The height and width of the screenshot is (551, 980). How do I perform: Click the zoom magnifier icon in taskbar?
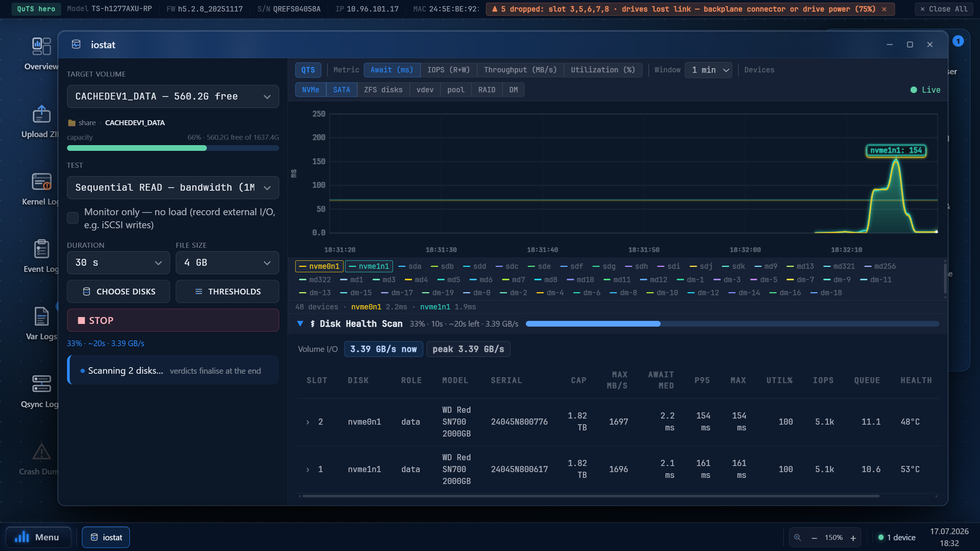click(798, 537)
